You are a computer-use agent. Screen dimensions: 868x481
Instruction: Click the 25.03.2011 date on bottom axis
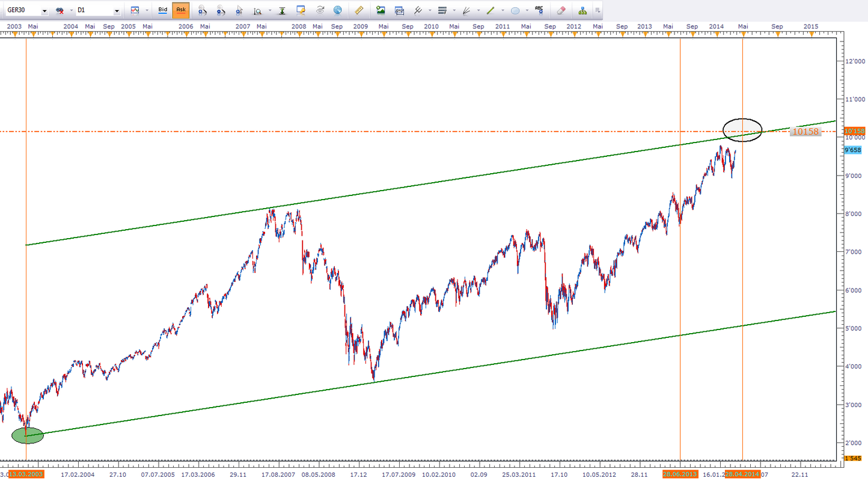pyautogui.click(x=519, y=474)
